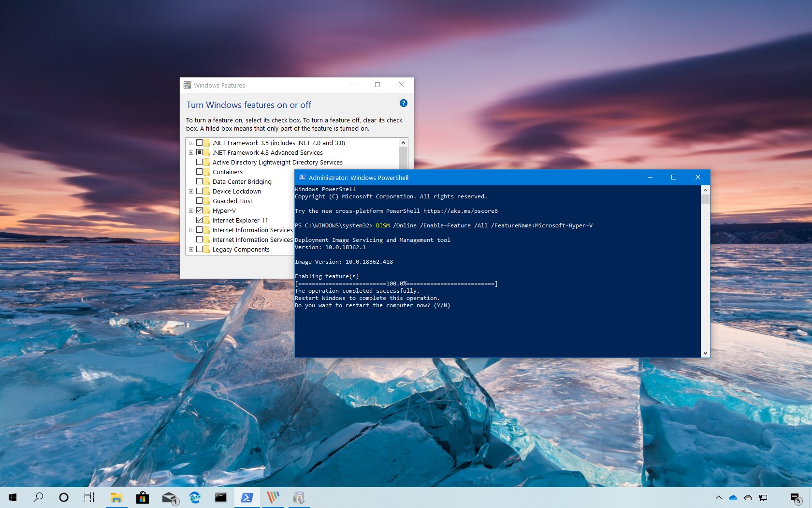Open Task View from the taskbar
Viewport: 812px width, 508px height.
point(89,498)
